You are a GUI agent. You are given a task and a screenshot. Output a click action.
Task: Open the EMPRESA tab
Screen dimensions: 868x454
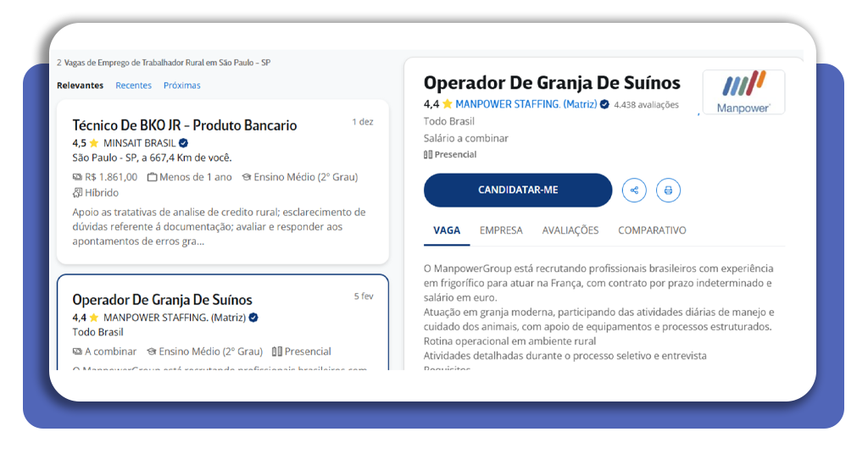click(x=501, y=230)
